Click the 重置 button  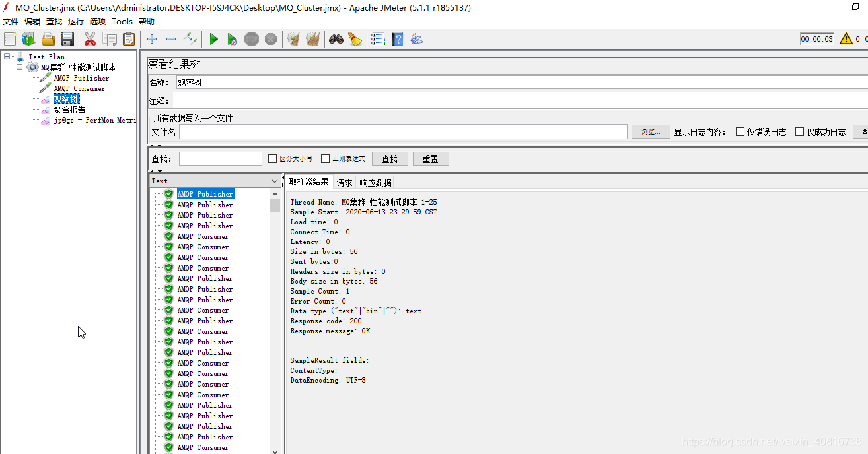pyautogui.click(x=431, y=159)
